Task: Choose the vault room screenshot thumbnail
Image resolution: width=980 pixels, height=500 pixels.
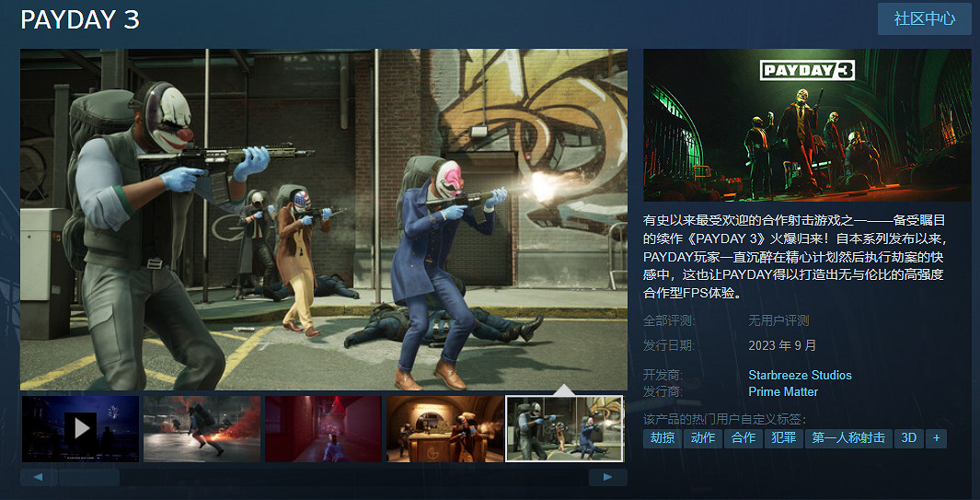Action: (x=444, y=428)
